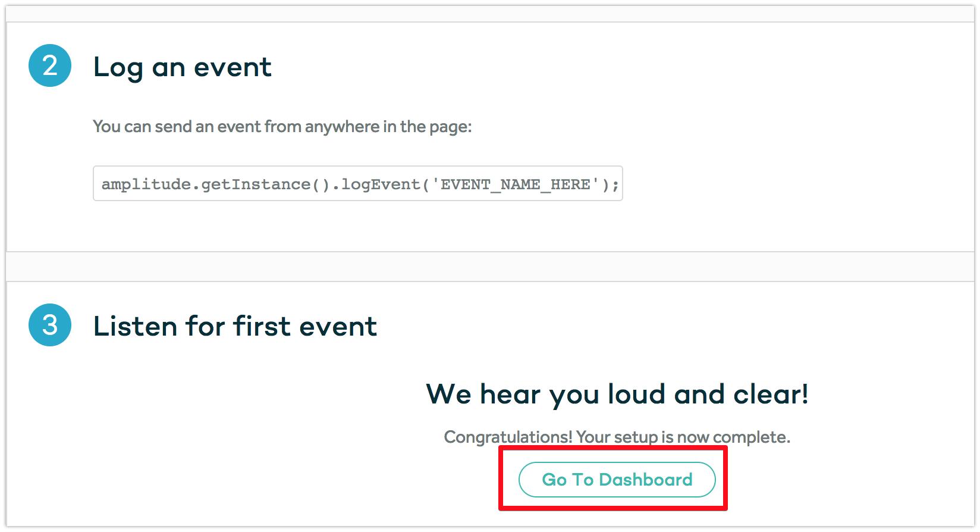Viewport: 980px width, 532px height.
Task: Select the "Log an event" heading
Action: pyautogui.click(x=182, y=67)
